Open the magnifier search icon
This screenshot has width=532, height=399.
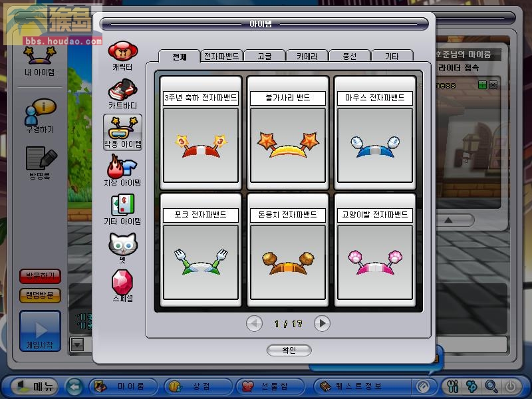(x=491, y=386)
